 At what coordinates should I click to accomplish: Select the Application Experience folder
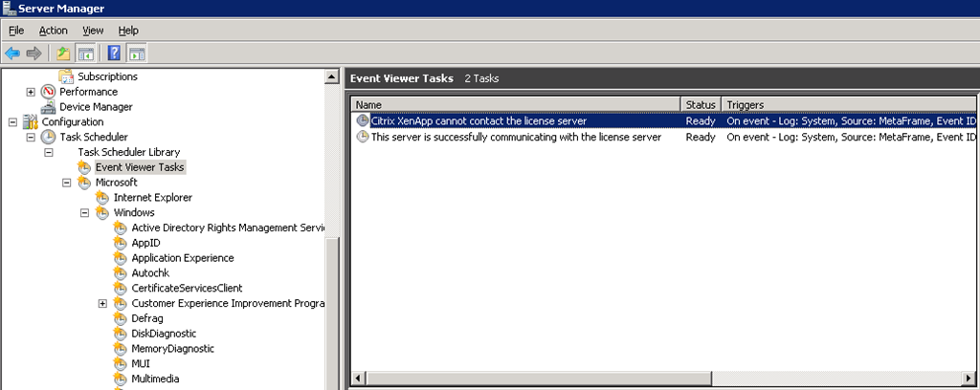[183, 258]
